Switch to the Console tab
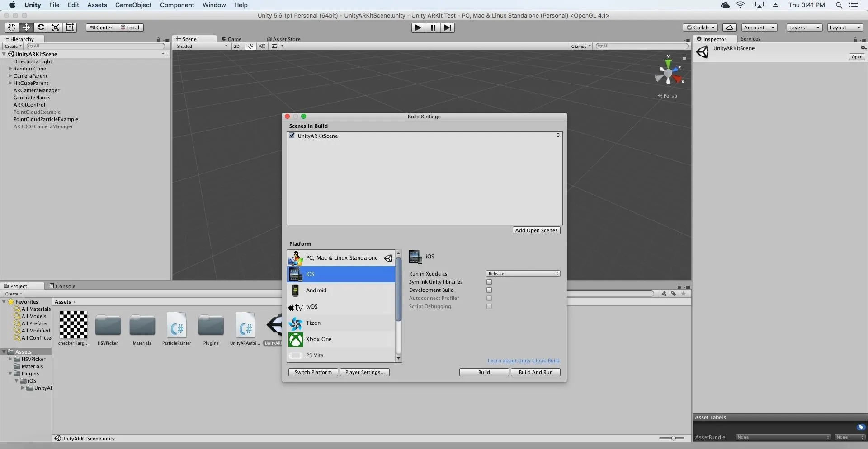The height and width of the screenshot is (449, 868). (62, 286)
